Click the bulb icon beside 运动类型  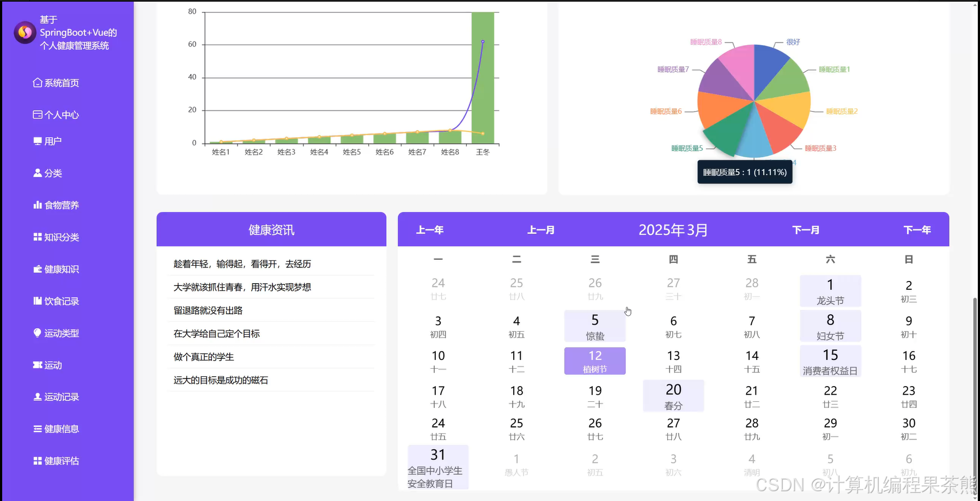click(38, 333)
